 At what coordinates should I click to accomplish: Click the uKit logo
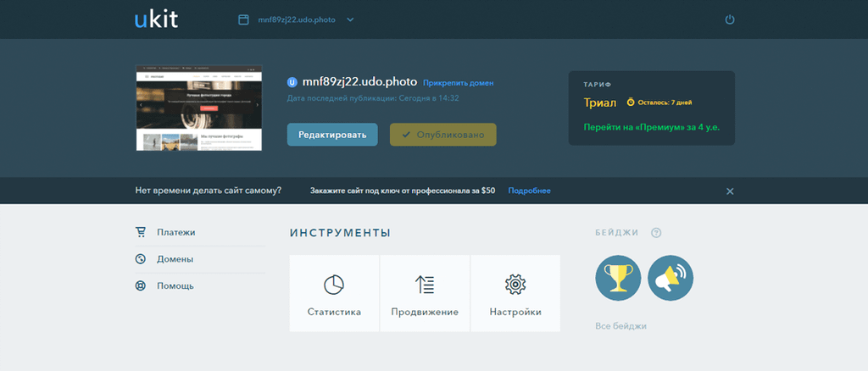click(x=156, y=19)
